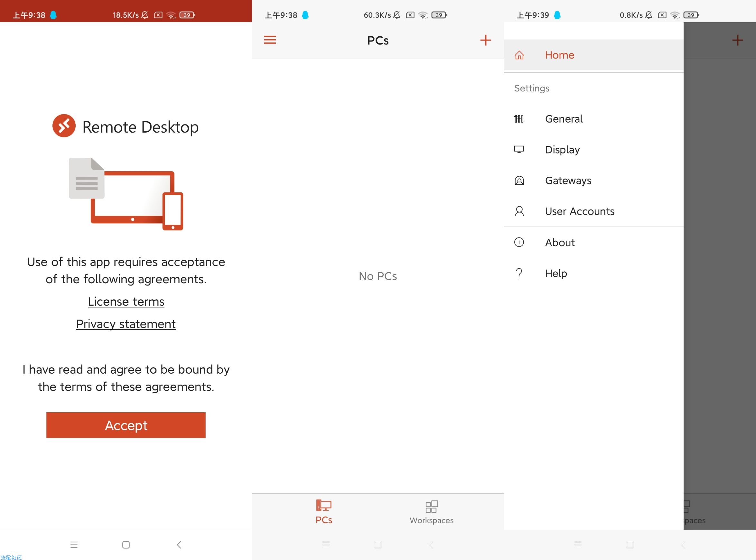Open the License terms link
Screen dimensions: 756x560
(126, 302)
